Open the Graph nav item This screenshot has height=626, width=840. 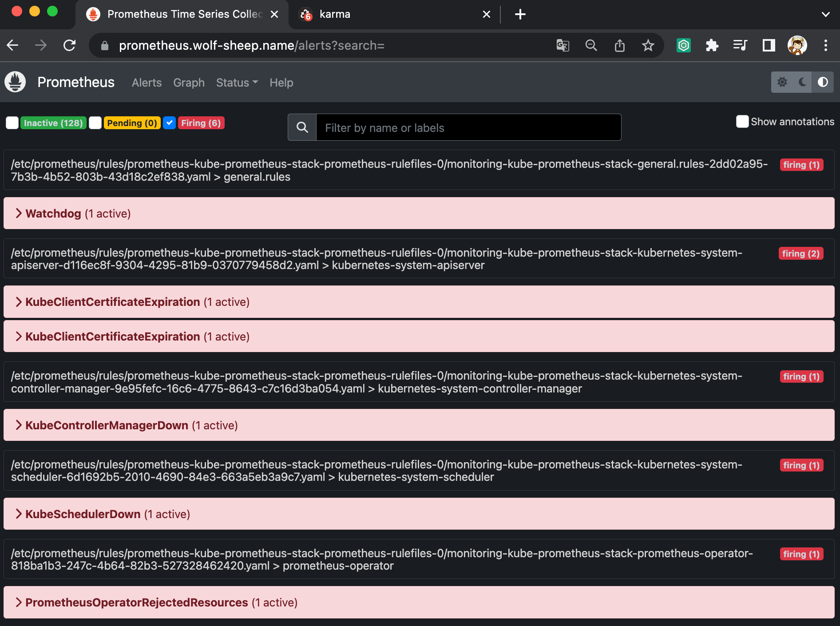click(189, 83)
